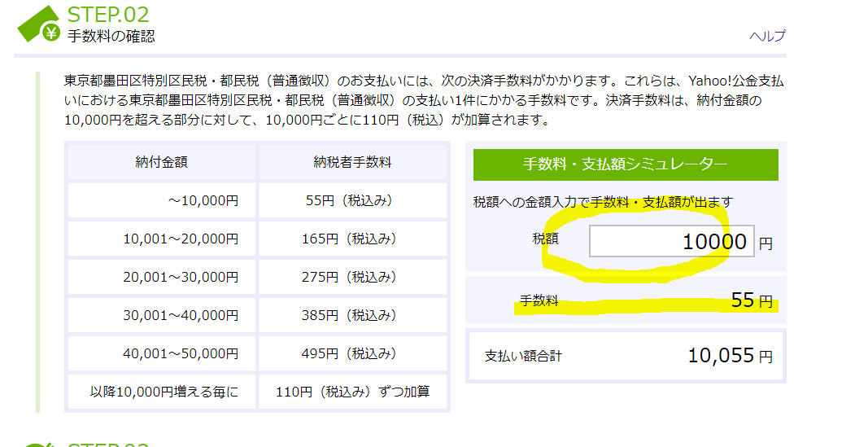868x447 pixels.
Task: Click the 10,001～20,000円 table cell
Action: point(162,239)
